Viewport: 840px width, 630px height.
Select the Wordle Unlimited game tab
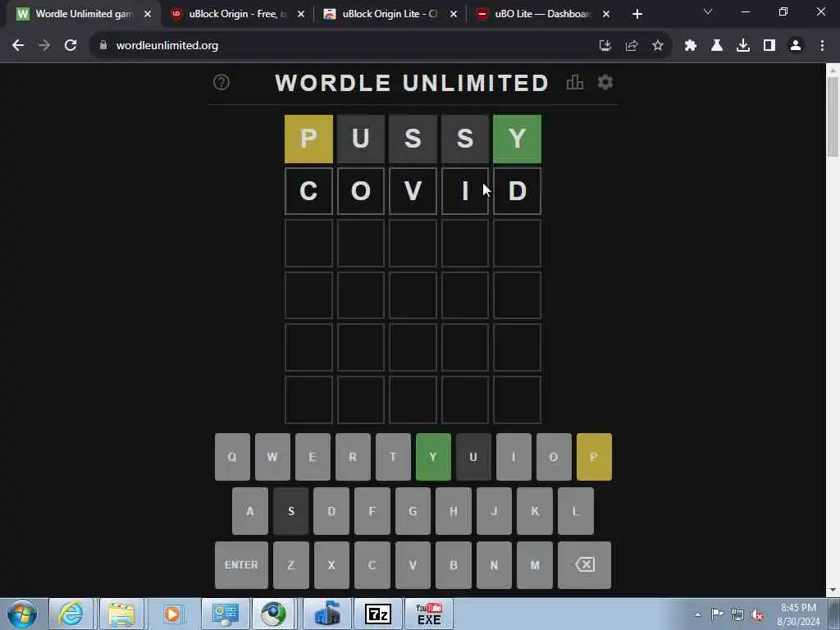(83, 14)
